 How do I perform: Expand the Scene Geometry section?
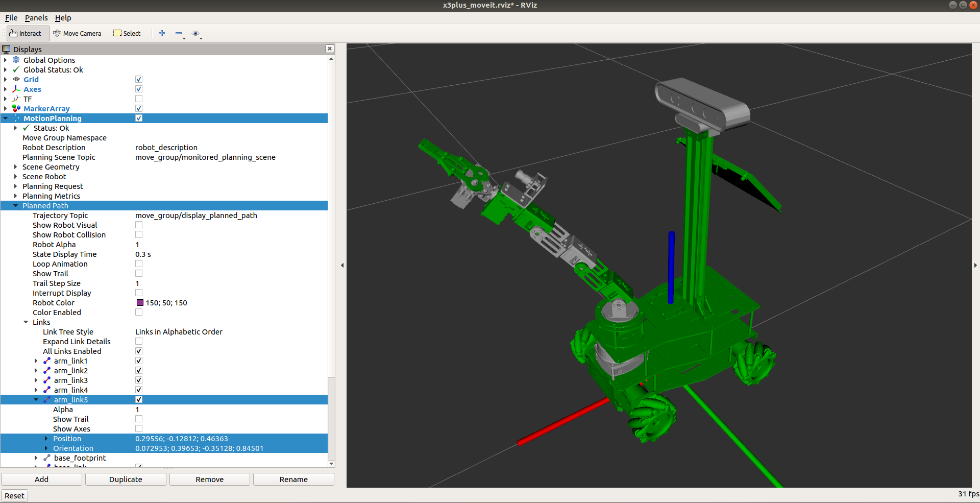[x=16, y=166]
